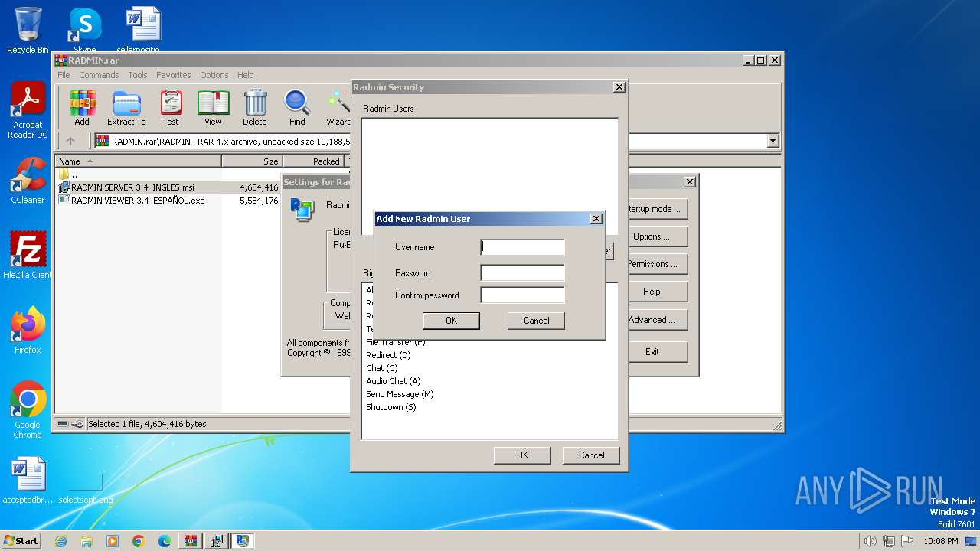Select Send Message (M) right in list
980x551 pixels.
(x=400, y=394)
